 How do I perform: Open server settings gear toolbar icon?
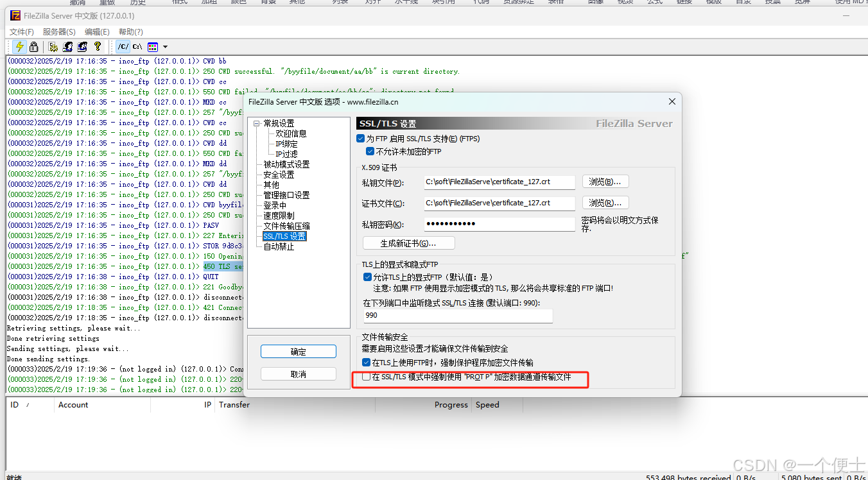pos(53,47)
